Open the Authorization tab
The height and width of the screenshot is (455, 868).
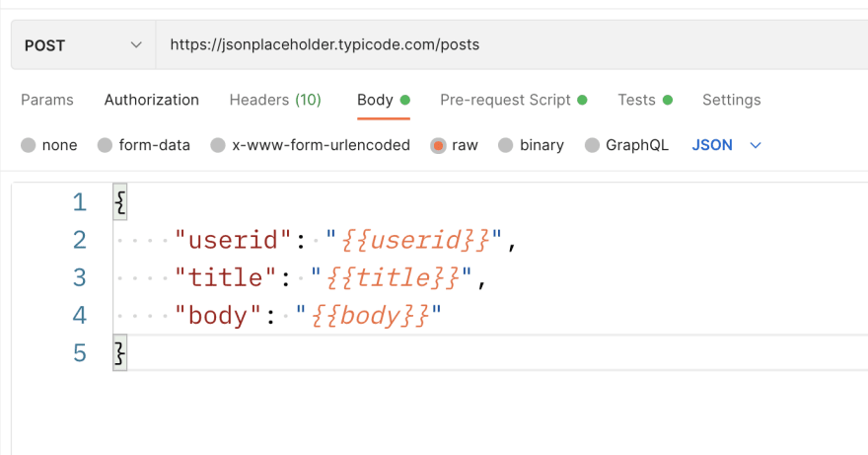point(152,100)
